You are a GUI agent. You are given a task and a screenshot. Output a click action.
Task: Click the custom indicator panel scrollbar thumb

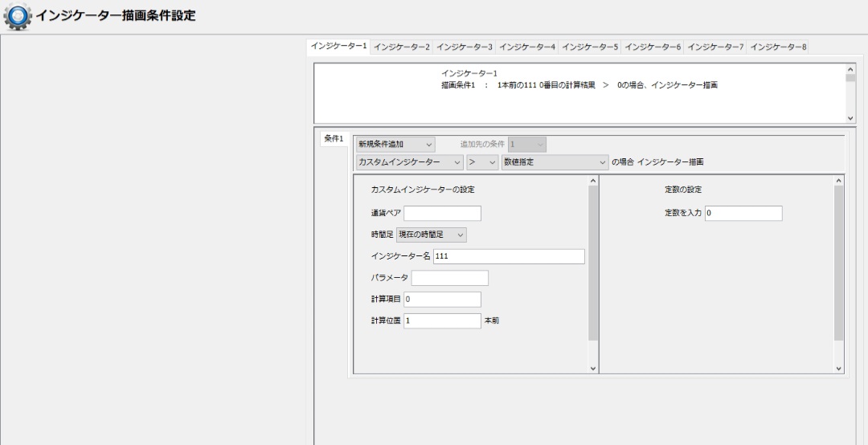(x=593, y=263)
